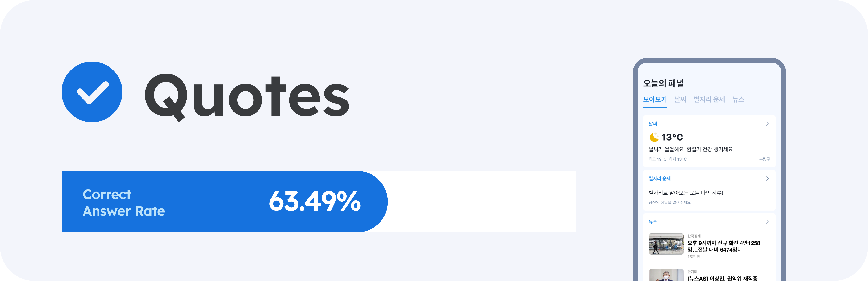Screen dimensions: 868x281
Task: Open the 별자리 운세 tab
Action: click(709, 100)
